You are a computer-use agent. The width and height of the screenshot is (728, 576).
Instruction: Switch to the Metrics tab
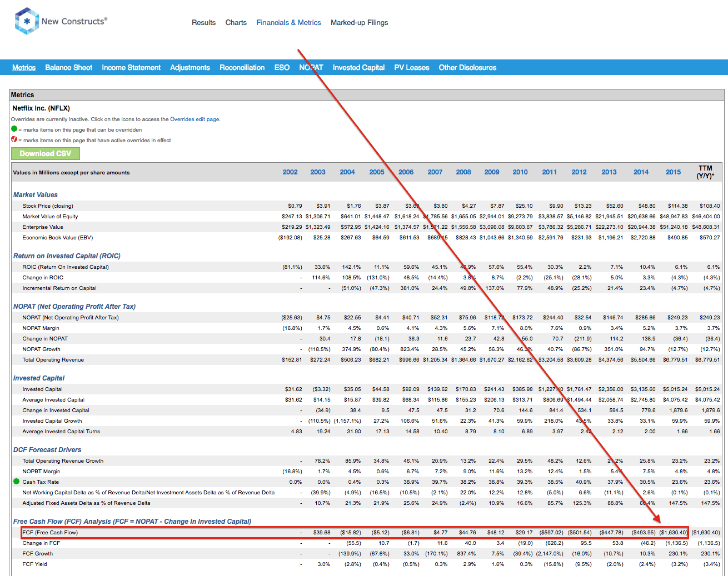point(24,68)
